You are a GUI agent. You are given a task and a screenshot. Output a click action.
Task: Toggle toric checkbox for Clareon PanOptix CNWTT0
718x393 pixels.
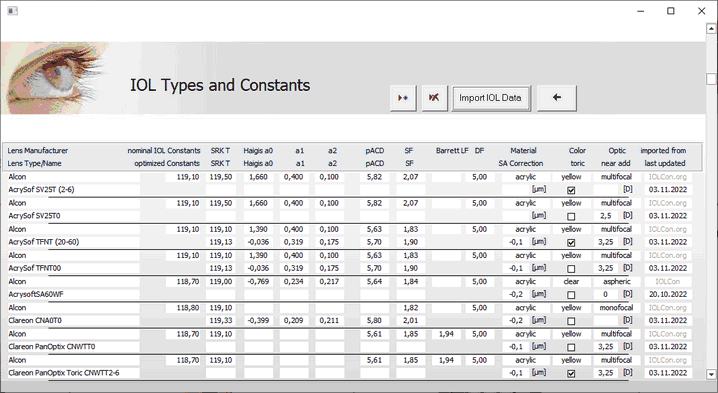571,347
